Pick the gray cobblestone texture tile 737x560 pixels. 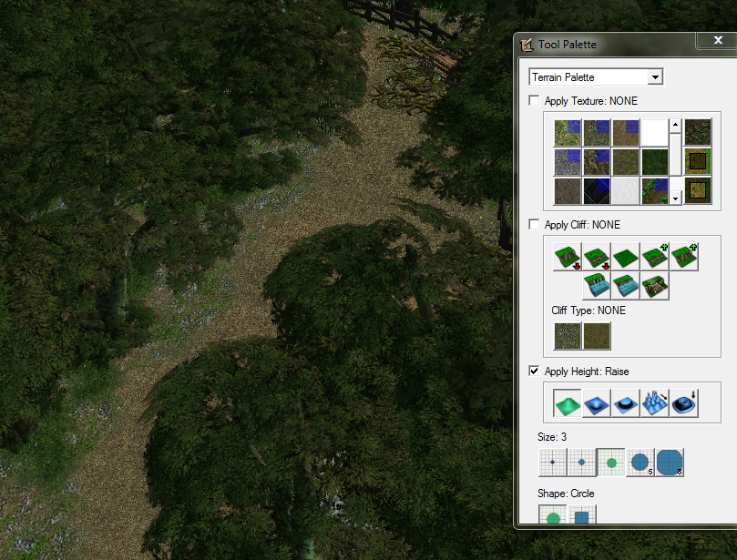point(568,161)
